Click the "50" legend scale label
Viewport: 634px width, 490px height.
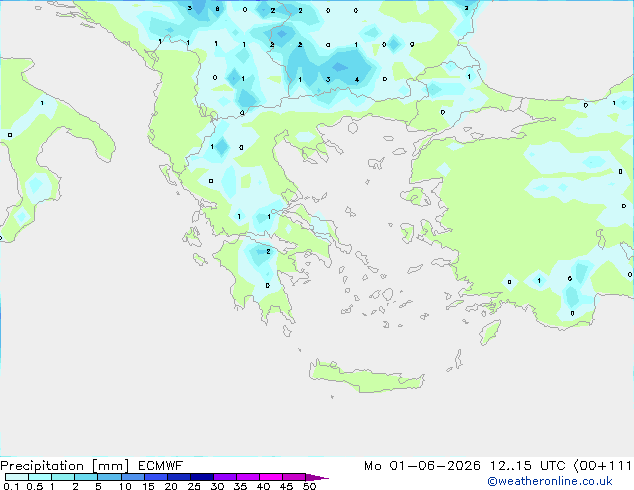(x=310, y=486)
